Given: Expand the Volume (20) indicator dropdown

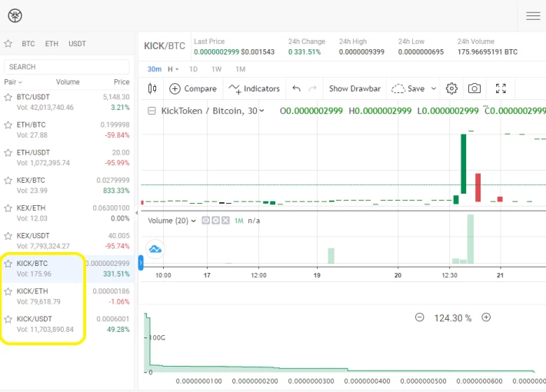Looking at the screenshot, I should pos(193,221).
